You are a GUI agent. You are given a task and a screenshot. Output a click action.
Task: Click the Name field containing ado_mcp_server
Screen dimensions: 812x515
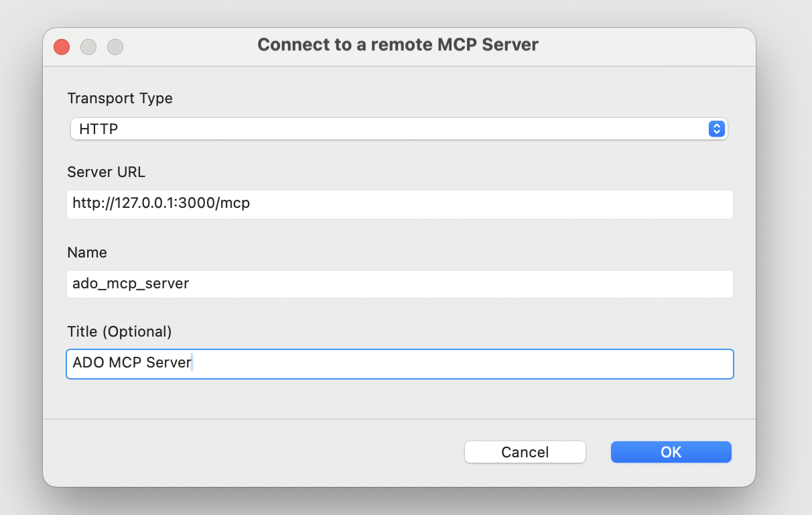coord(398,284)
